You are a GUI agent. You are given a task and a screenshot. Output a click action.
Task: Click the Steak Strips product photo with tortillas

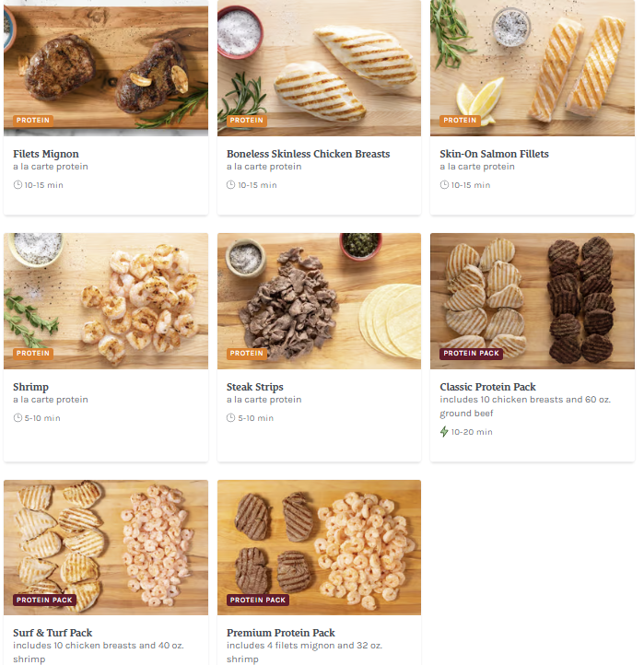pyautogui.click(x=320, y=300)
